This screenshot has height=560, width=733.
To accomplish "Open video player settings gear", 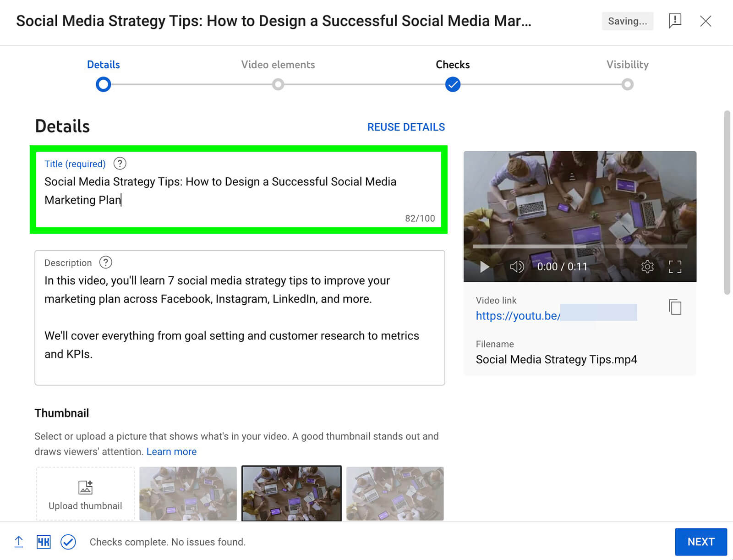I will coord(647,267).
